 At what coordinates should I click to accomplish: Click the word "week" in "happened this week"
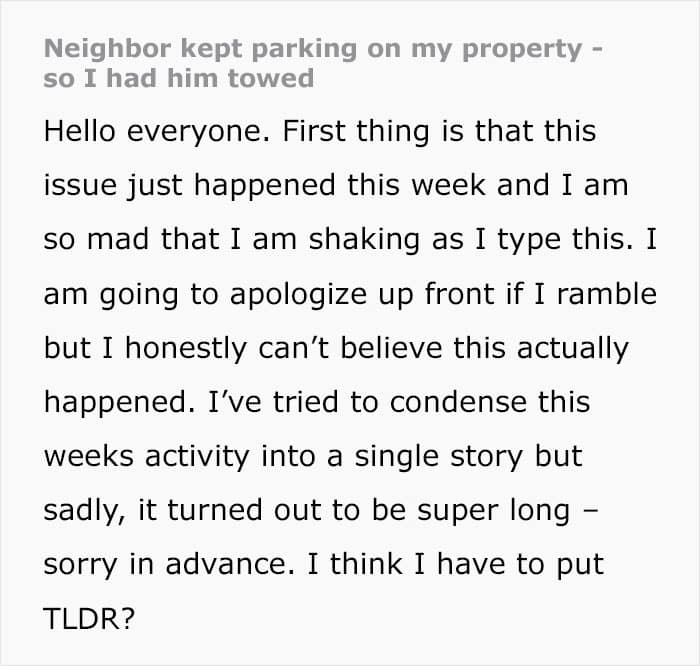[x=448, y=185]
